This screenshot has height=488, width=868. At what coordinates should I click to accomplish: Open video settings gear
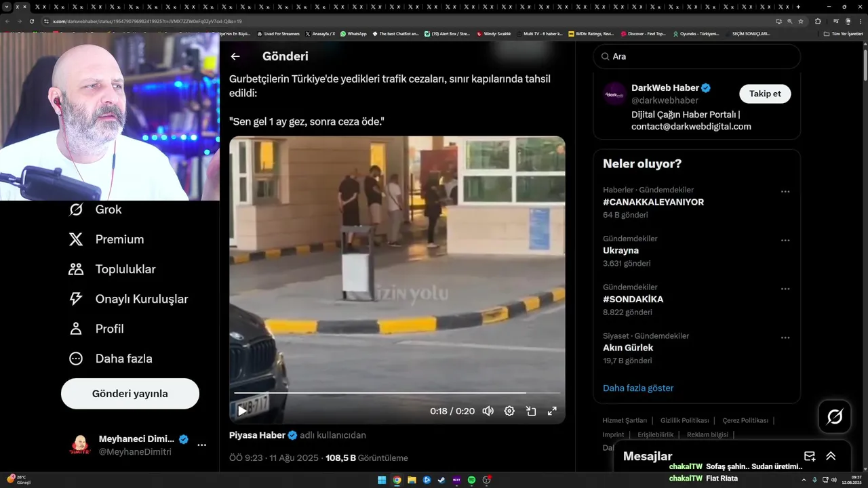click(509, 411)
